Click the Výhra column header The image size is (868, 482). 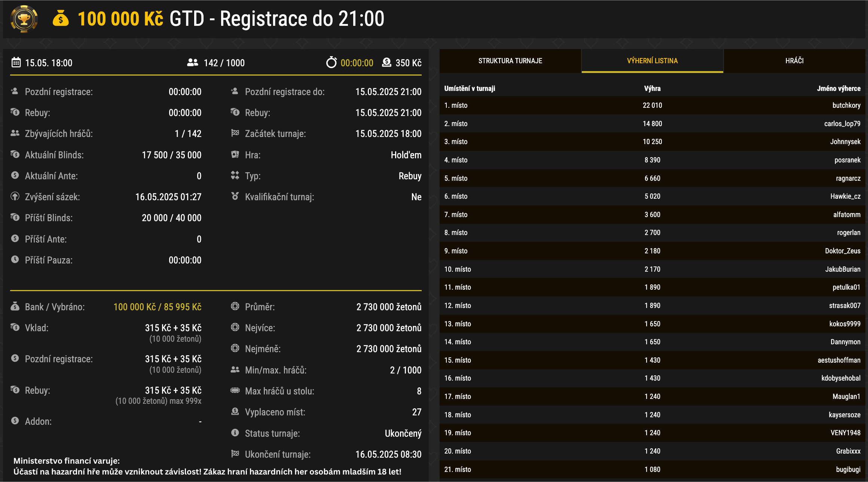coord(652,89)
